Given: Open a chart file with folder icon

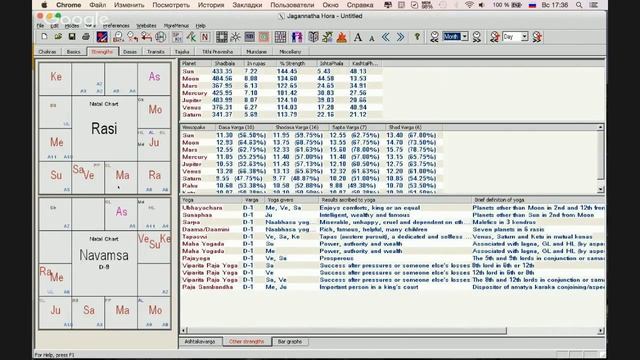Looking at the screenshot, I should [x=58, y=37].
